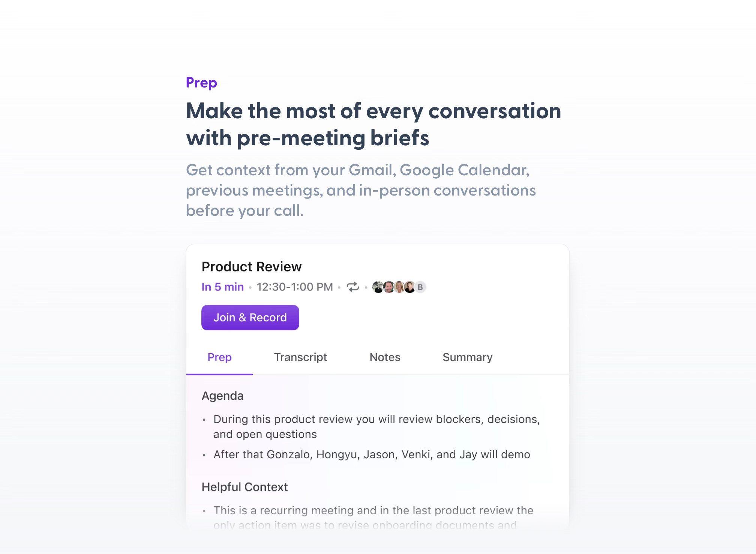Click the purple Prep section label
Image resolution: width=756 pixels, height=554 pixels.
pyautogui.click(x=201, y=83)
